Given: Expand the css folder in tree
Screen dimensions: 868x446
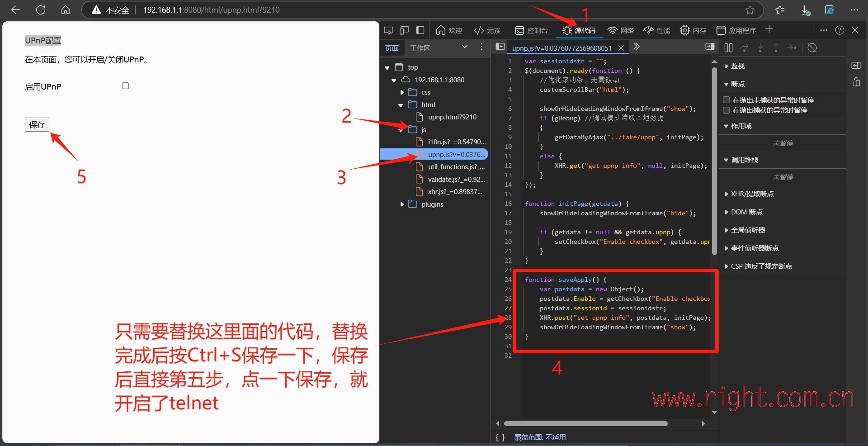Looking at the screenshot, I should [x=402, y=92].
